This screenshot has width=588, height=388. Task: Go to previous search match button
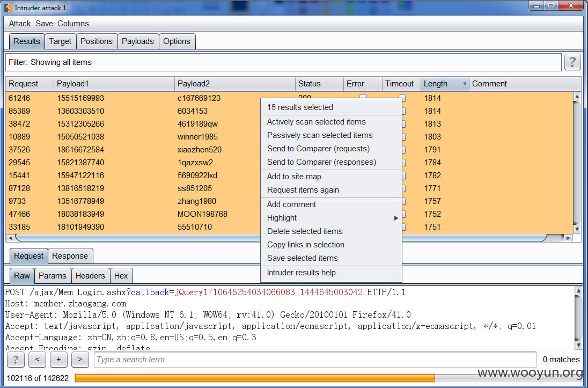click(37, 360)
